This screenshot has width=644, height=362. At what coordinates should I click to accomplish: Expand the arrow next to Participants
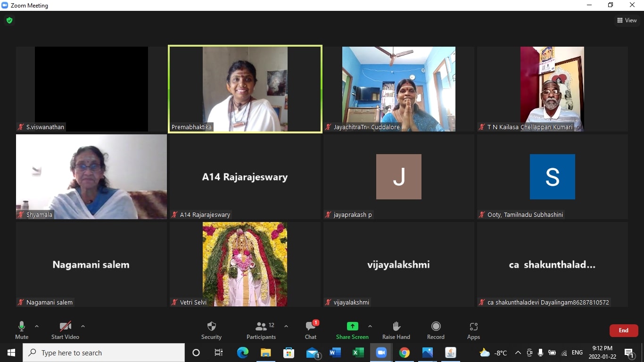tap(286, 326)
